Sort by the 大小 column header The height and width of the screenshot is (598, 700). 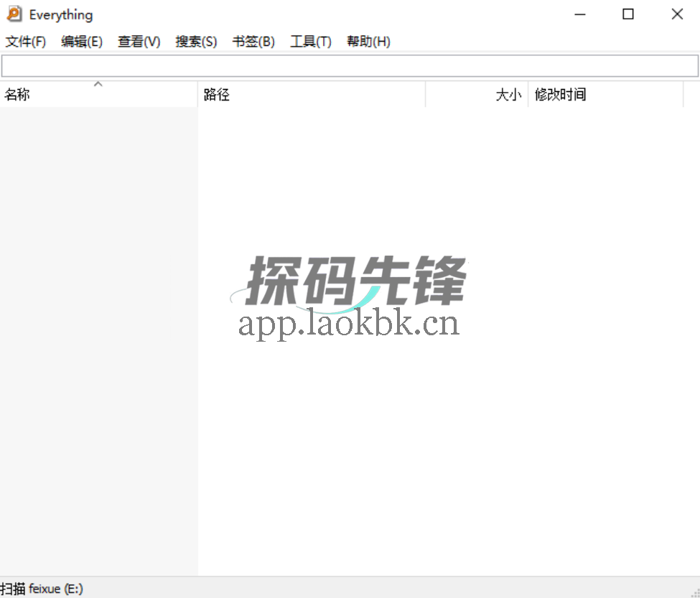coord(477,94)
